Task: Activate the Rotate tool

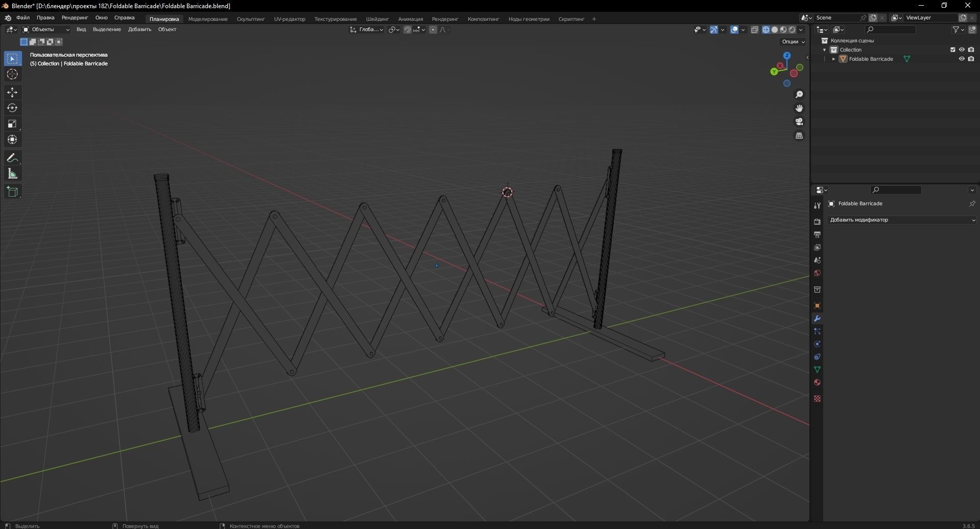Action: pyautogui.click(x=12, y=108)
